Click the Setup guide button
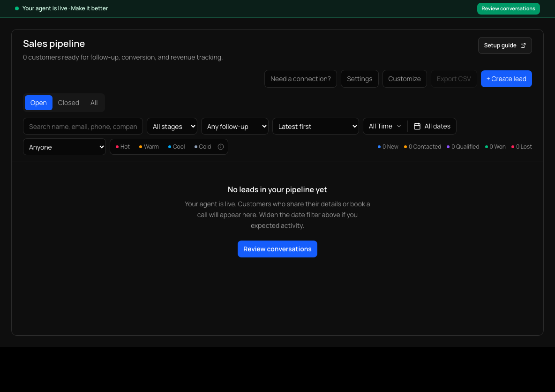555x392 pixels. [x=505, y=45]
